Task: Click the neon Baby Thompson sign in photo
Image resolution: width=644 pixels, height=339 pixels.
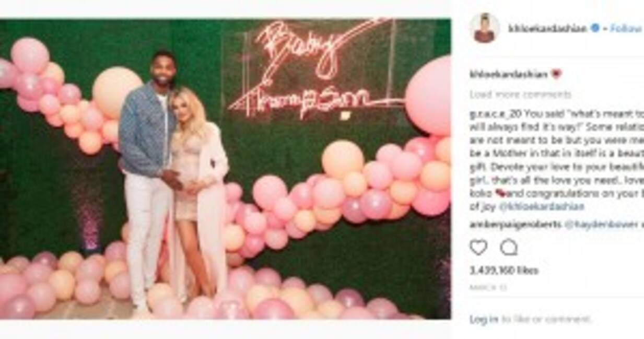Action: (310, 68)
